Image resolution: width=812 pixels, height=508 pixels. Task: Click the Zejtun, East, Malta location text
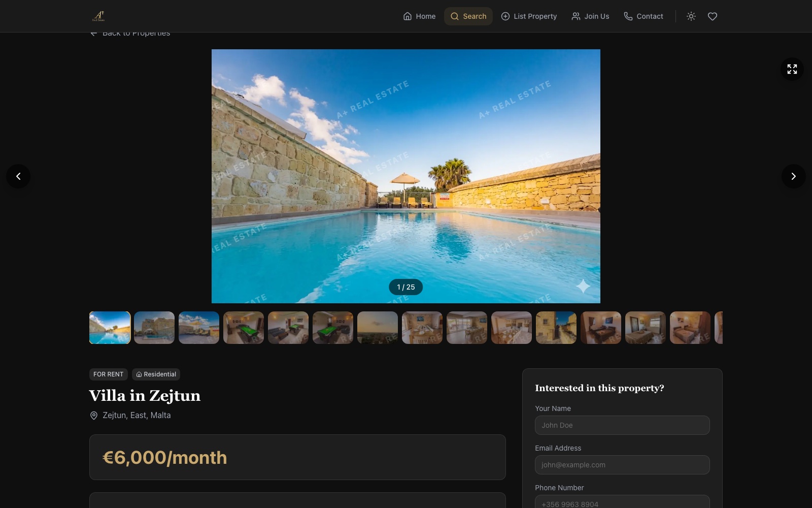click(137, 415)
